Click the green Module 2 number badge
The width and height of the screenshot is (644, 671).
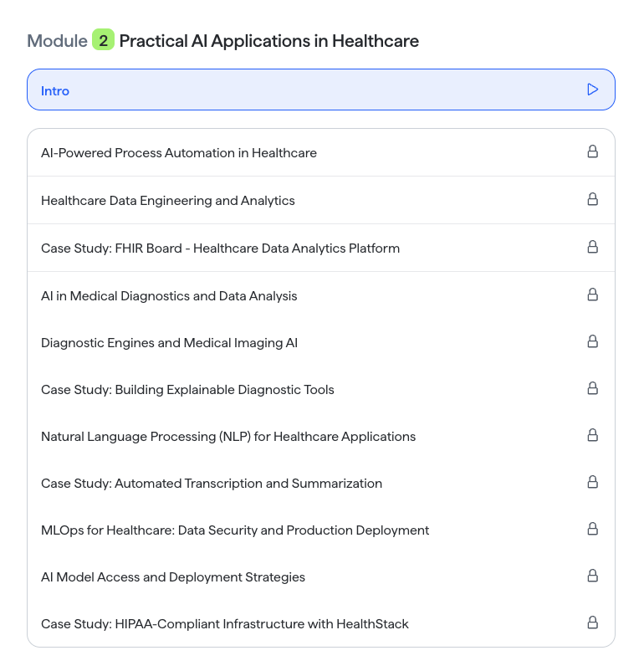pos(103,40)
